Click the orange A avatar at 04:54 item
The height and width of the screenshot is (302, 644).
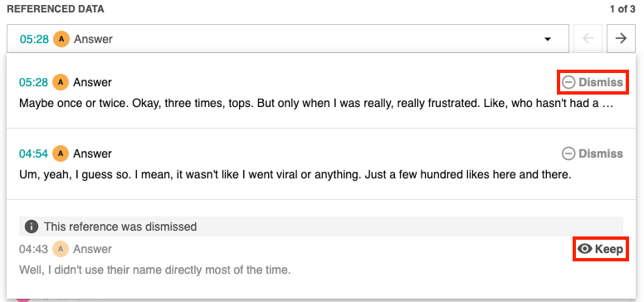tap(61, 153)
